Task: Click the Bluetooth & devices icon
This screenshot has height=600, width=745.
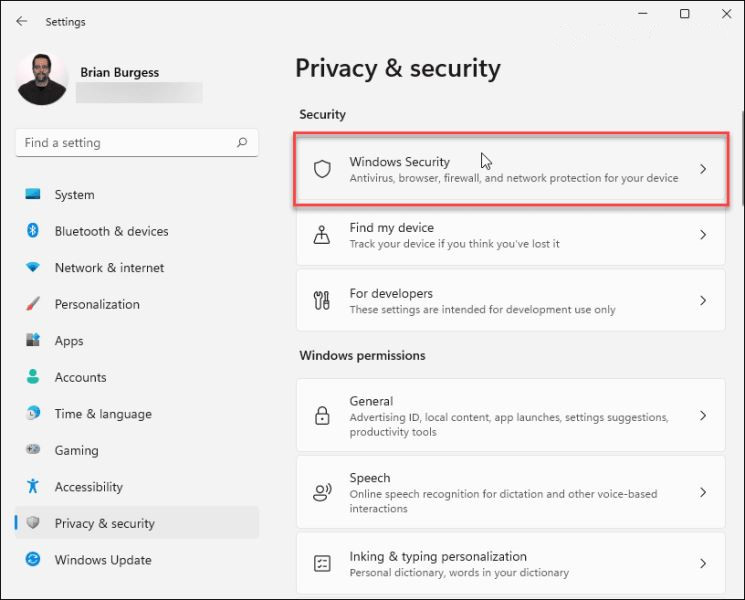Action: coord(33,231)
